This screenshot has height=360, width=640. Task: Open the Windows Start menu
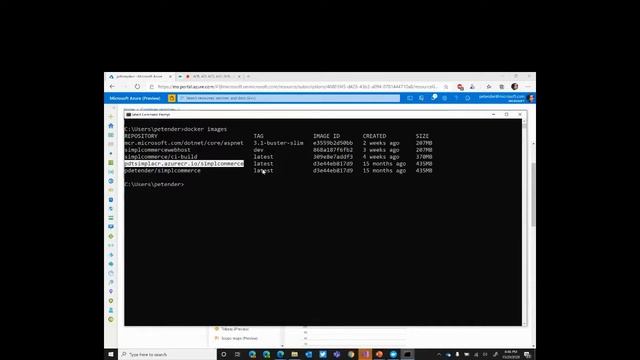(111, 354)
